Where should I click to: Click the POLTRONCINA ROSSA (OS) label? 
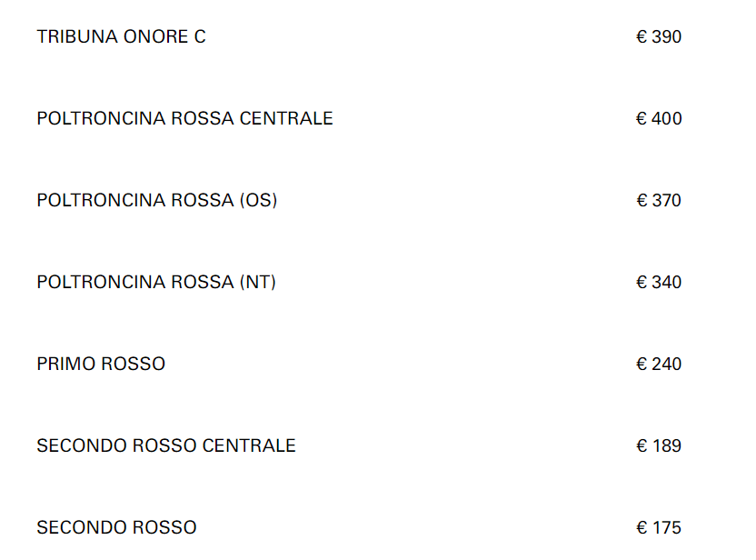coord(156,201)
